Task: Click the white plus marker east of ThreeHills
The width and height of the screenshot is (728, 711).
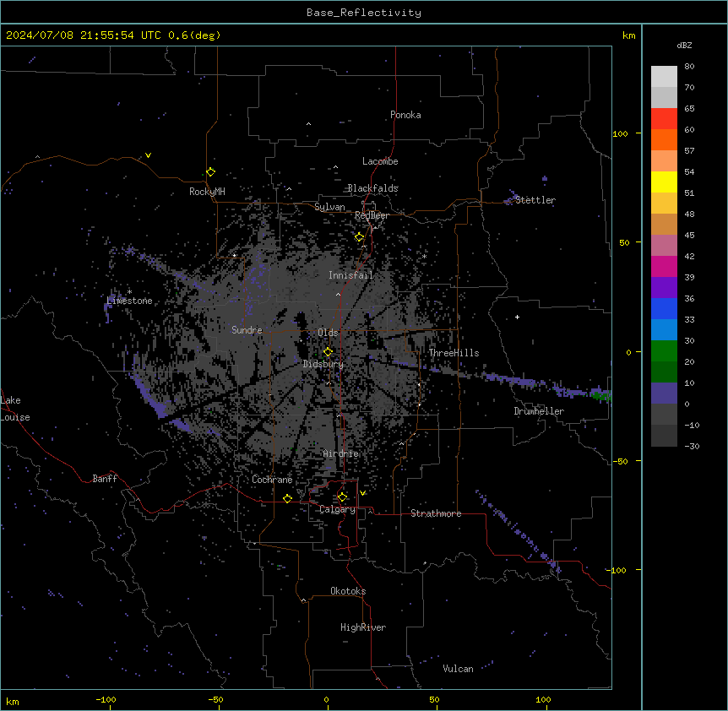Action: pos(517,317)
